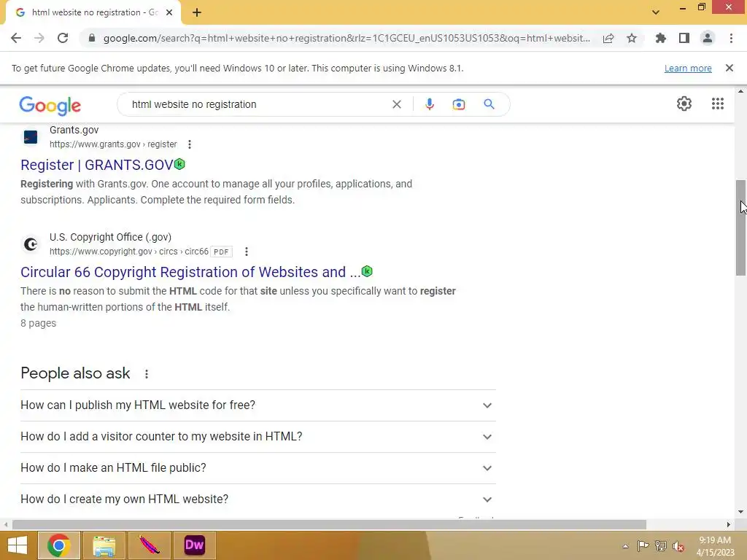The image size is (747, 560).
Task: Expand How can I publish my HTML website
Action: [x=258, y=405]
